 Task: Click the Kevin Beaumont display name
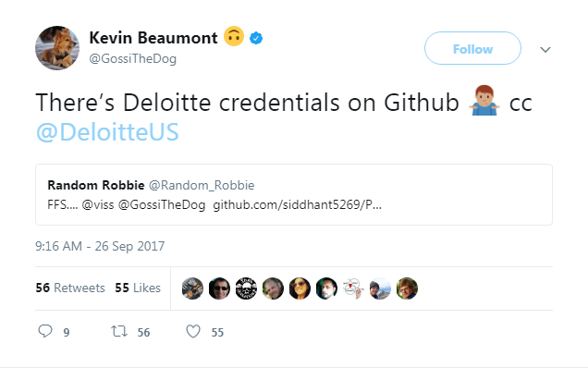click(x=153, y=38)
